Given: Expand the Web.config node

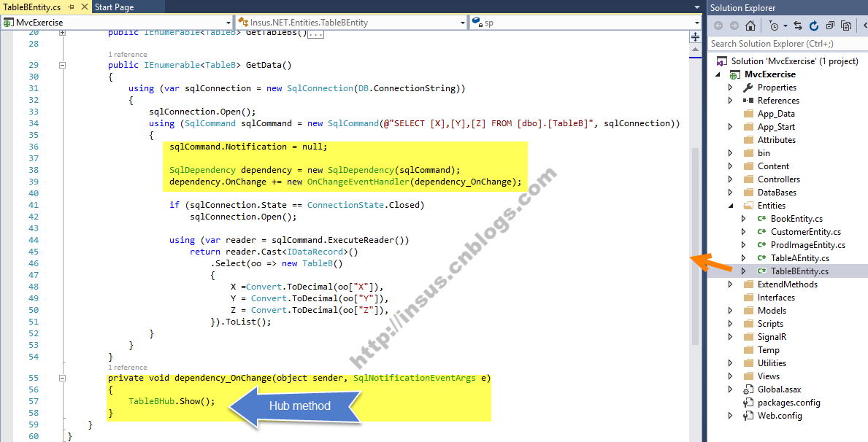Looking at the screenshot, I should [731, 416].
